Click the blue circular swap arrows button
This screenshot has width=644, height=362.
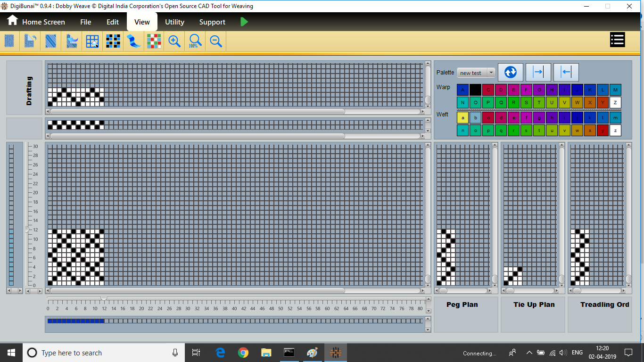511,72
